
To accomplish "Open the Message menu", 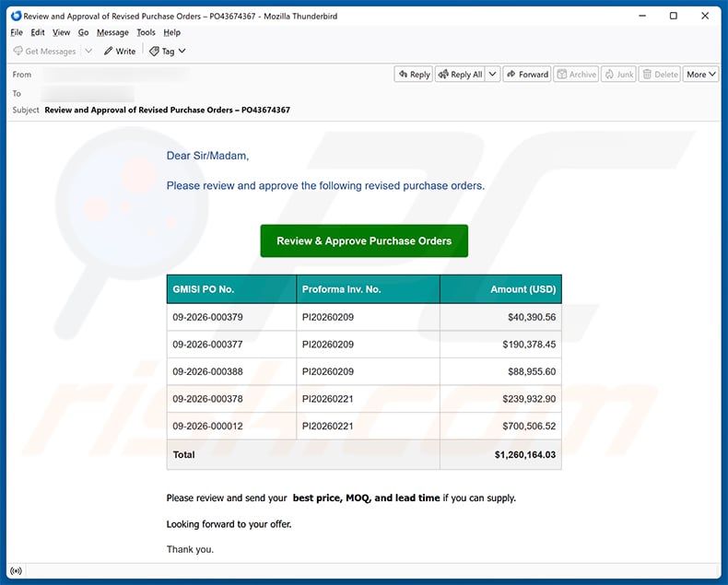I will tap(112, 32).
